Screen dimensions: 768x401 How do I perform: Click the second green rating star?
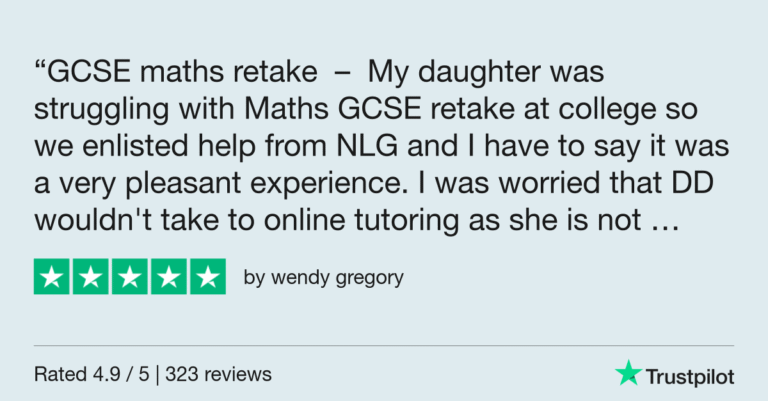[x=91, y=277]
